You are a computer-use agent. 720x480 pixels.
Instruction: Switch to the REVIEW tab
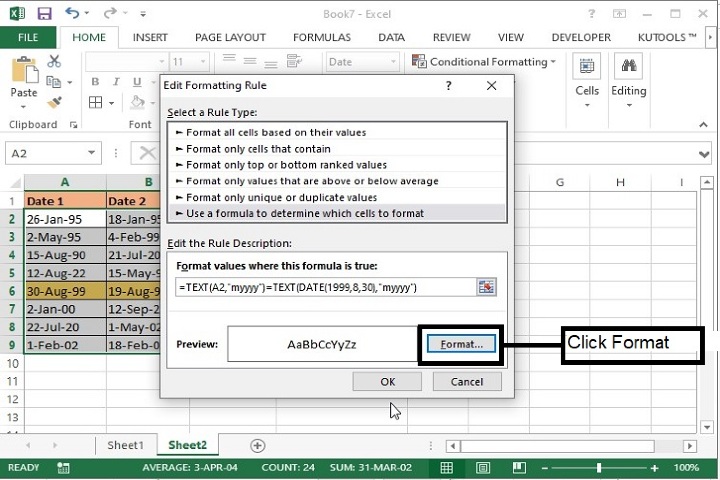(451, 37)
